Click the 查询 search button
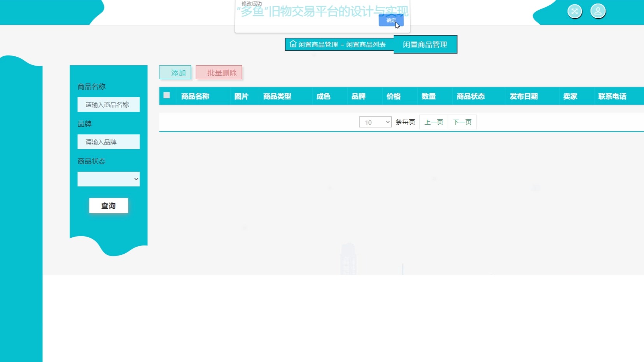Image resolution: width=644 pixels, height=362 pixels. coord(108,205)
